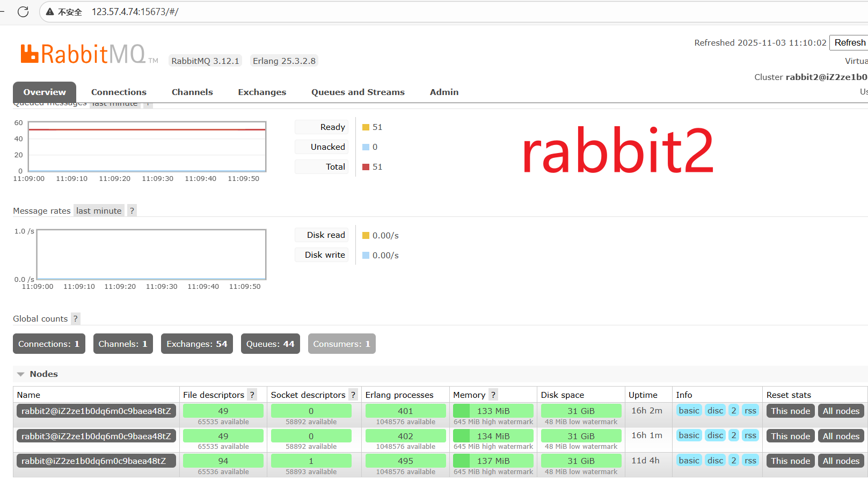Click the Disk write legend label
The height and width of the screenshot is (480, 868).
322,254
